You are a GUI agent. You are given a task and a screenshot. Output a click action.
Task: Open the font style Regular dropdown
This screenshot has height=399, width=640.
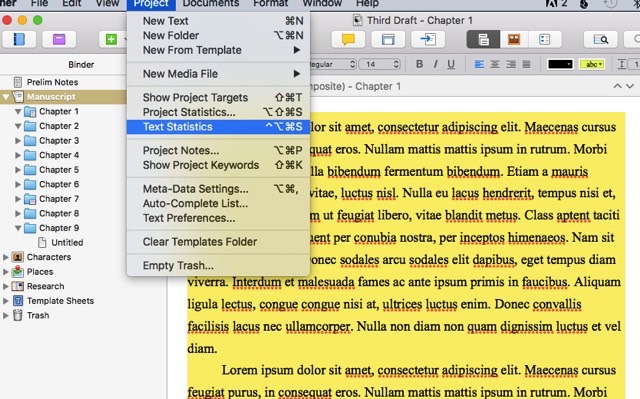(333, 64)
